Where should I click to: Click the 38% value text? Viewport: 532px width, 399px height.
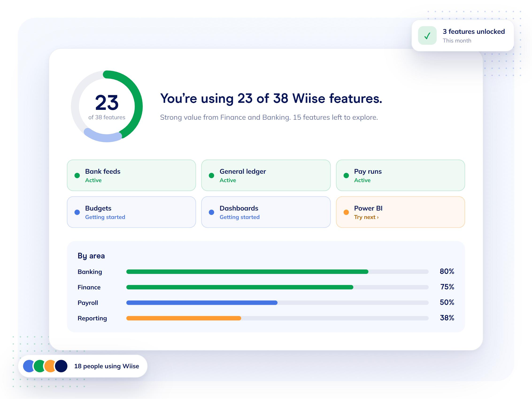click(x=447, y=318)
